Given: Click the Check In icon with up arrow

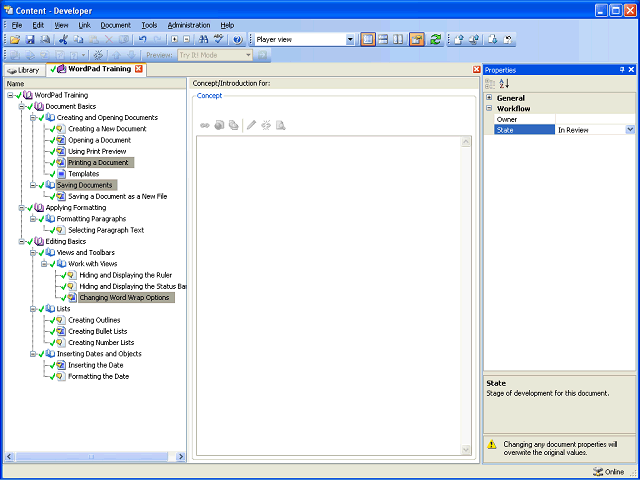Looking at the screenshot, I should tap(459, 40).
